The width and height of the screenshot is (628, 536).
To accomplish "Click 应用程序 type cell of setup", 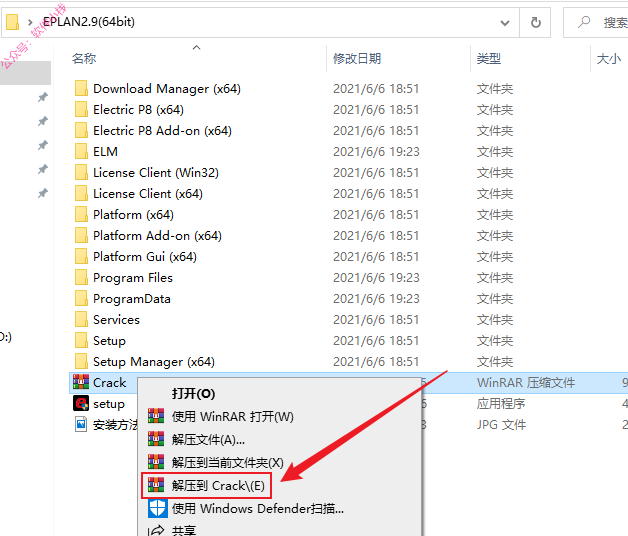I will (501, 403).
